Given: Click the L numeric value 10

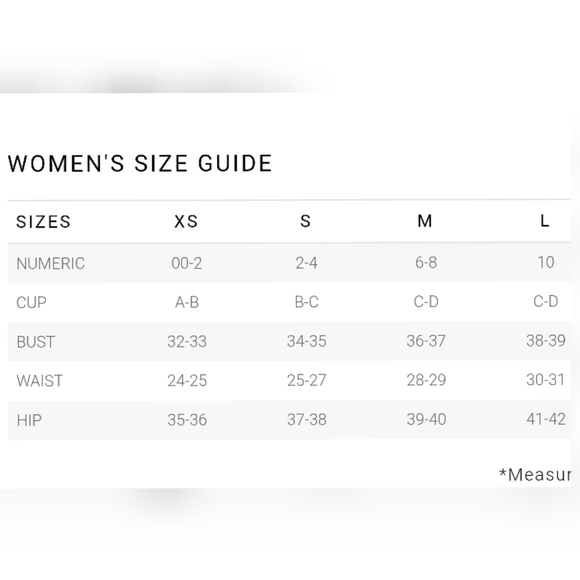Looking at the screenshot, I should tap(546, 262).
